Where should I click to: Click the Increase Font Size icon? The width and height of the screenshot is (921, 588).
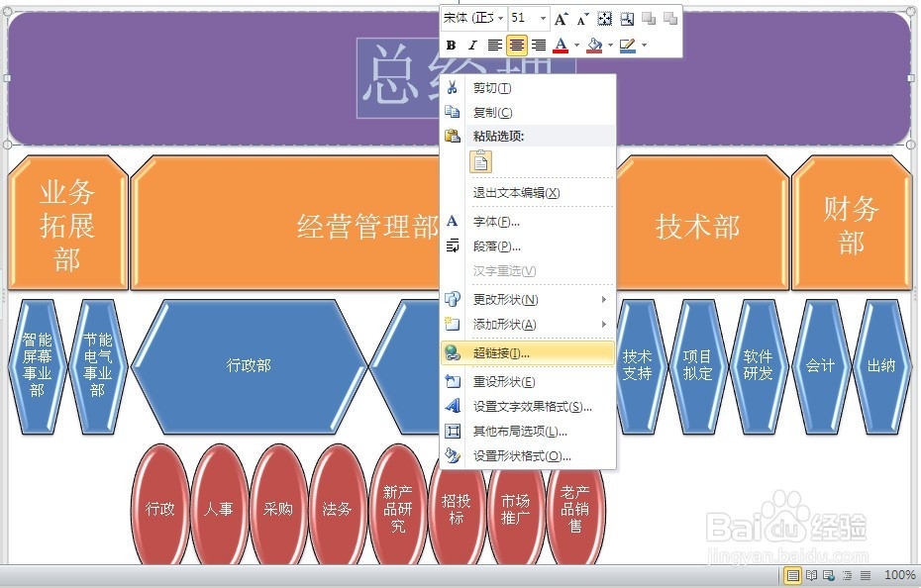click(x=562, y=19)
